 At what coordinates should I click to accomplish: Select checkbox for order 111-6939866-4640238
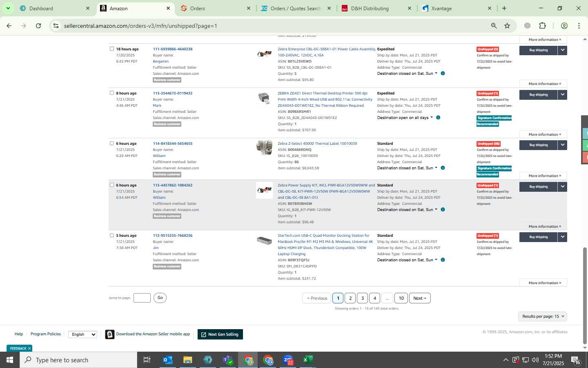(x=112, y=49)
